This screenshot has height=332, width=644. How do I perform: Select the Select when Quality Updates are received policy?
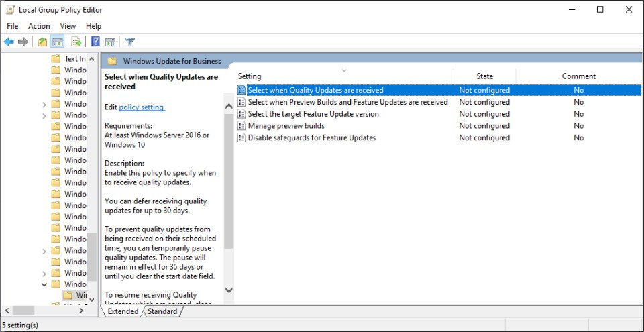coord(315,90)
